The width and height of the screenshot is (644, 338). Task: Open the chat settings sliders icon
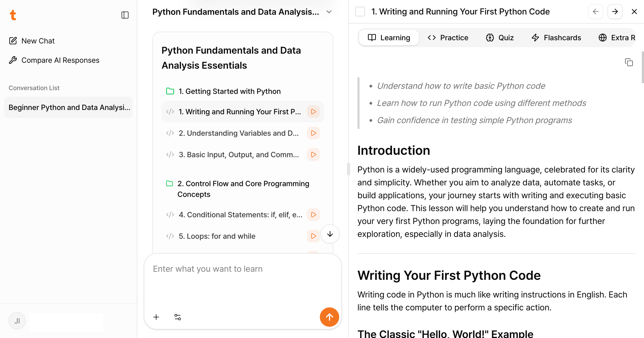coord(178,317)
